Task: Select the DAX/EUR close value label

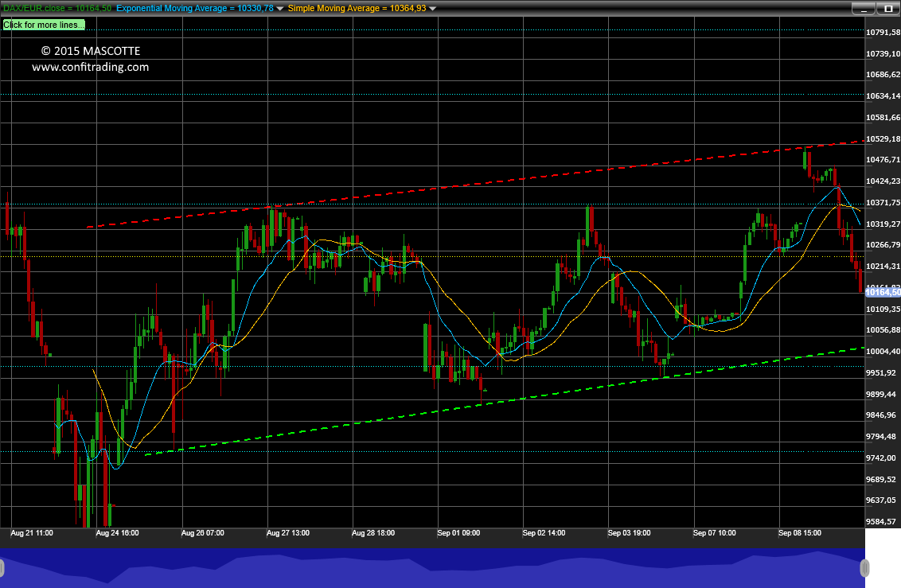Action: pos(57,8)
